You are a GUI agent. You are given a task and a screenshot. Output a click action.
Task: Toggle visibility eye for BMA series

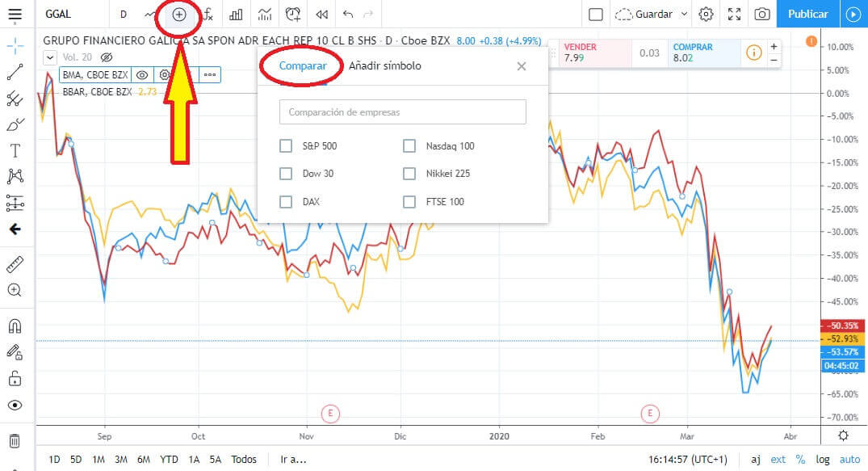pyautogui.click(x=142, y=75)
